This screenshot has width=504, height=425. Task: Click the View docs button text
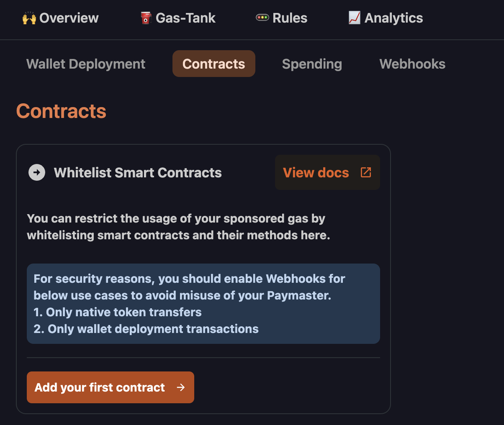click(316, 173)
